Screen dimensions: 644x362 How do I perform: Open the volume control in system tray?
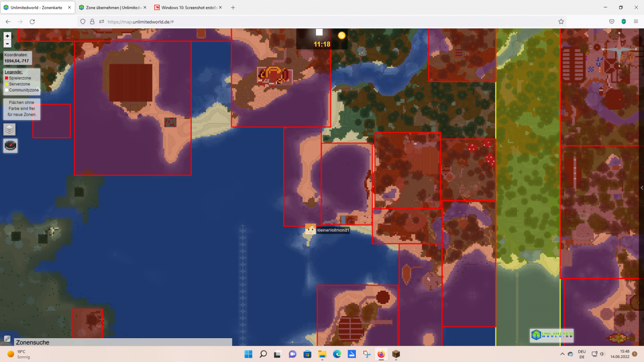(x=602, y=354)
